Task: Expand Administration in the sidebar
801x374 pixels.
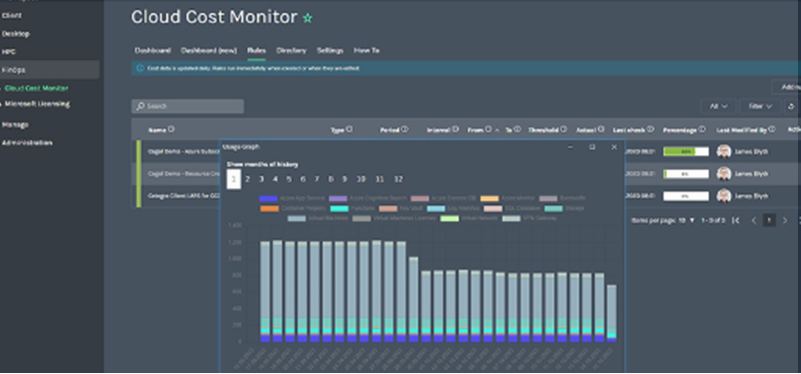Action: click(27, 143)
